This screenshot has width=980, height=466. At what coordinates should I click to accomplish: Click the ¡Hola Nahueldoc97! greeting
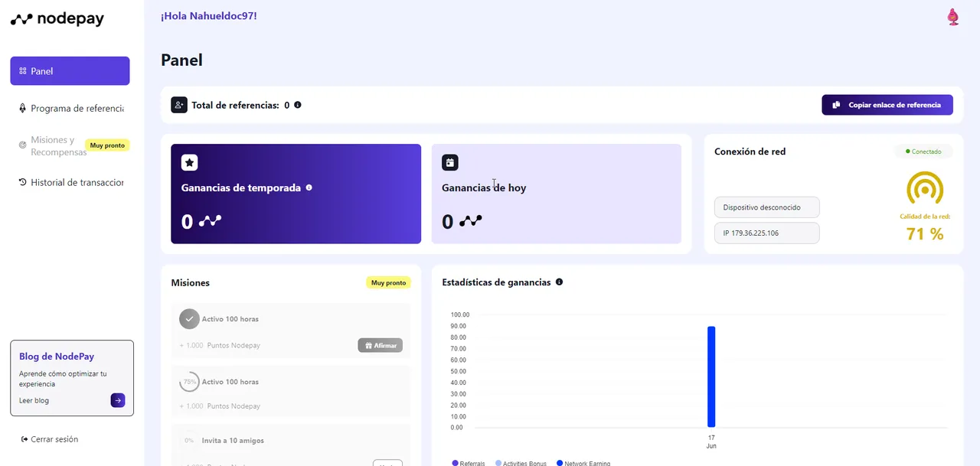(209, 15)
